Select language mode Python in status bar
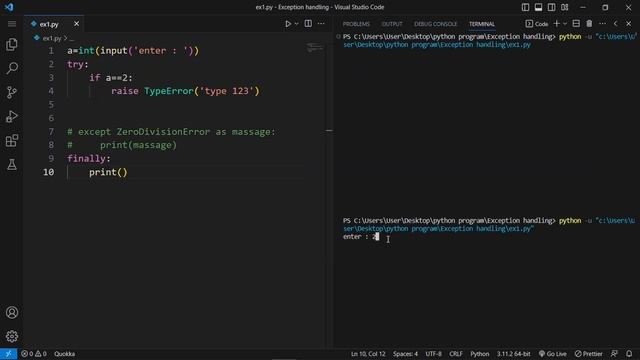640x360 pixels. pos(480,354)
